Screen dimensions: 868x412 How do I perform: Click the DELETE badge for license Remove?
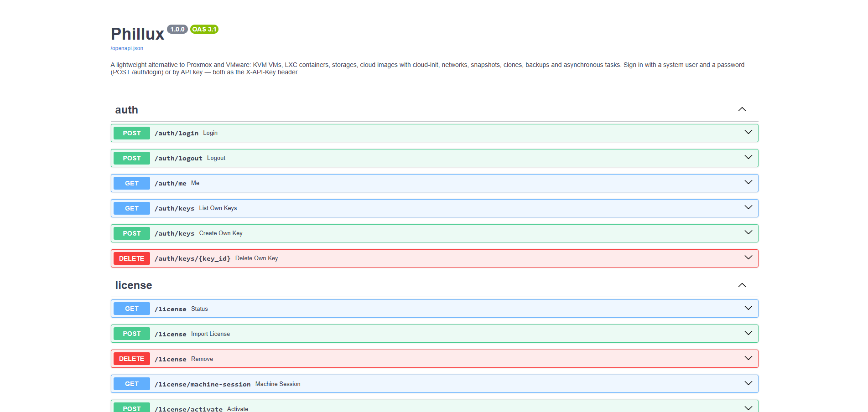tap(132, 359)
